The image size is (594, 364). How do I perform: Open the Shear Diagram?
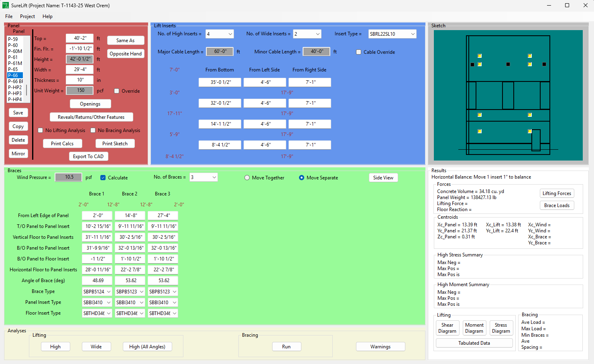point(447,328)
